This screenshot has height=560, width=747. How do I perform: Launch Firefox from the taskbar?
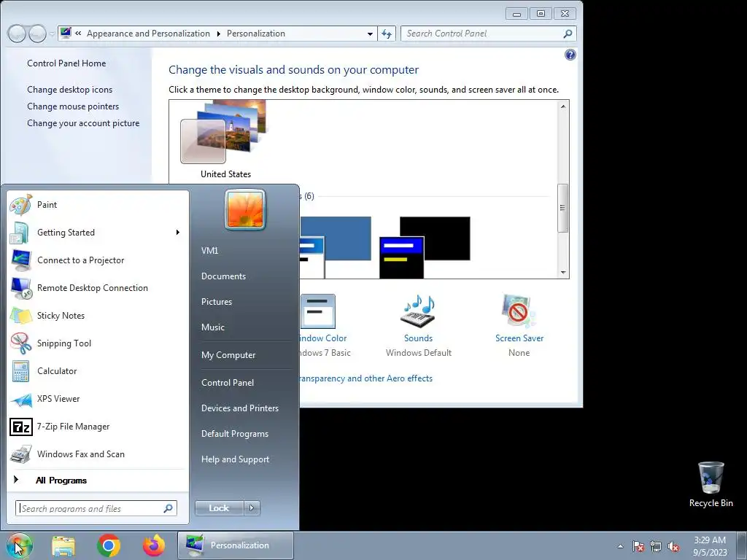pyautogui.click(x=154, y=545)
